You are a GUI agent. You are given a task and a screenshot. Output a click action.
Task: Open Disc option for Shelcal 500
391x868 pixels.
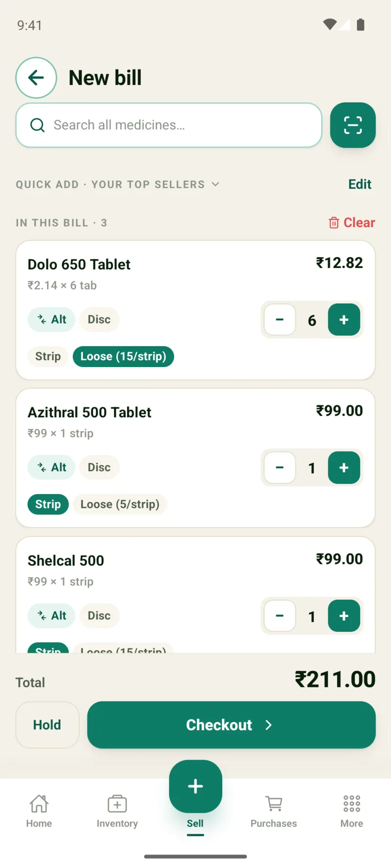[x=99, y=616]
